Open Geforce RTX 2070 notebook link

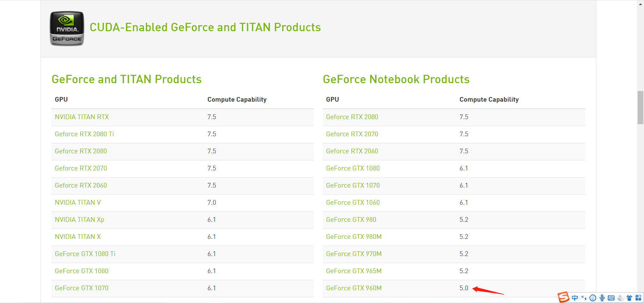click(352, 134)
